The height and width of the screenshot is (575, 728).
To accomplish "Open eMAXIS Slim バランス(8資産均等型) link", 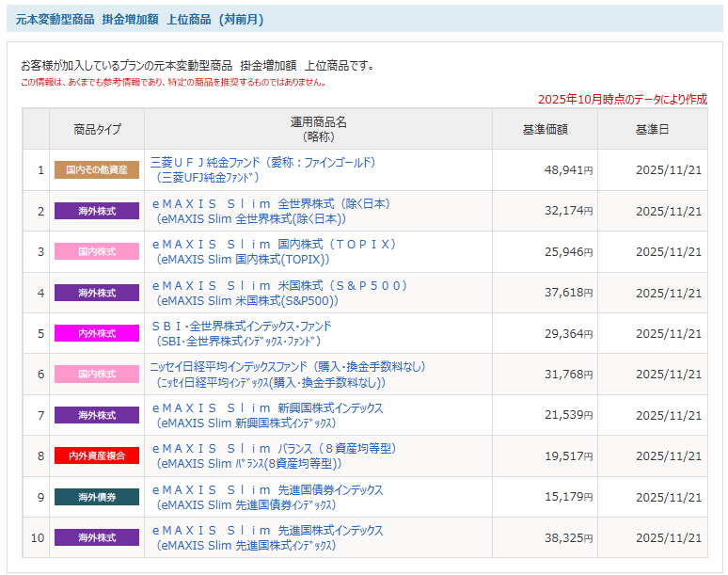I will [274, 455].
